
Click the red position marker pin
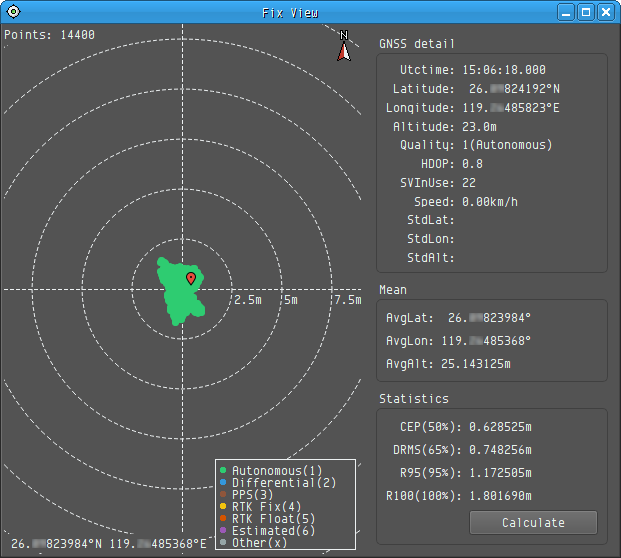click(191, 278)
